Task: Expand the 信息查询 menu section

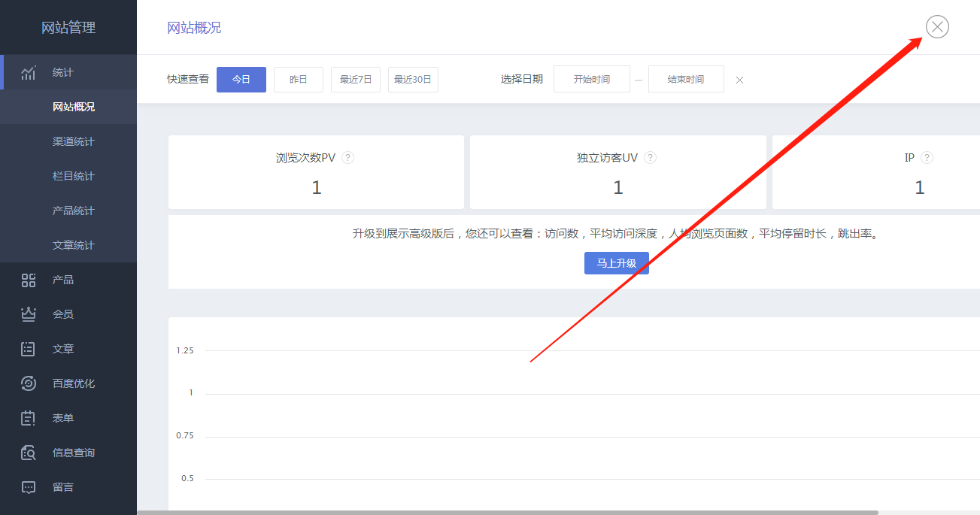Action: click(68, 453)
